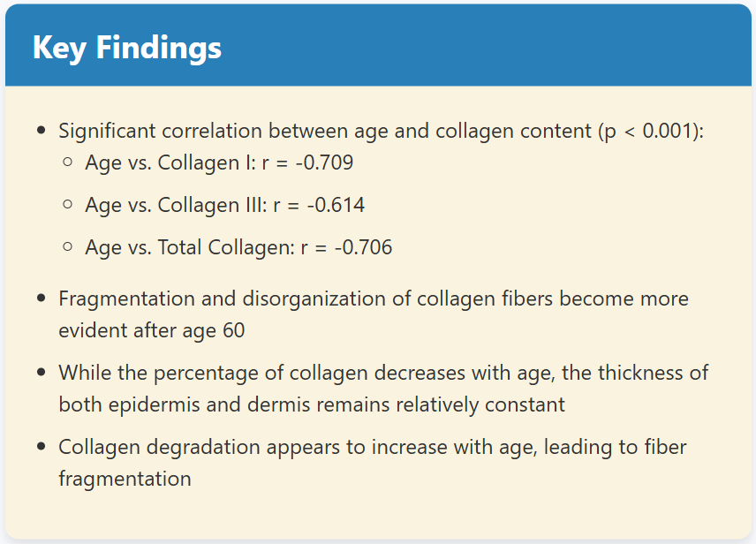Click the Key Findings heading
The width and height of the screenshot is (756, 544).
click(x=127, y=49)
